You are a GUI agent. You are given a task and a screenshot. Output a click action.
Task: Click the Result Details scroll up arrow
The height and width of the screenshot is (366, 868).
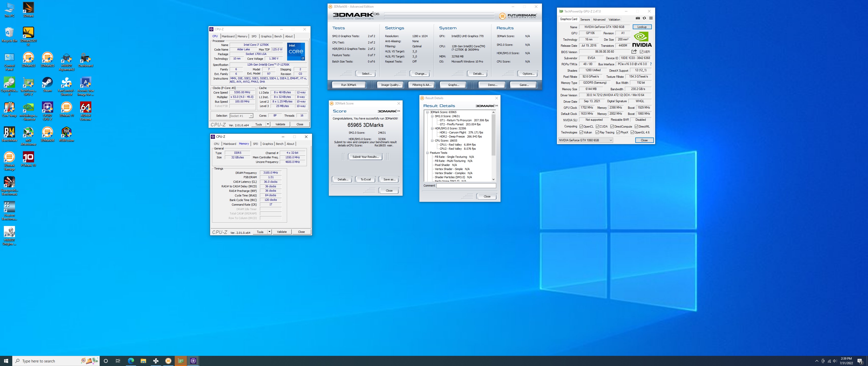click(x=493, y=112)
